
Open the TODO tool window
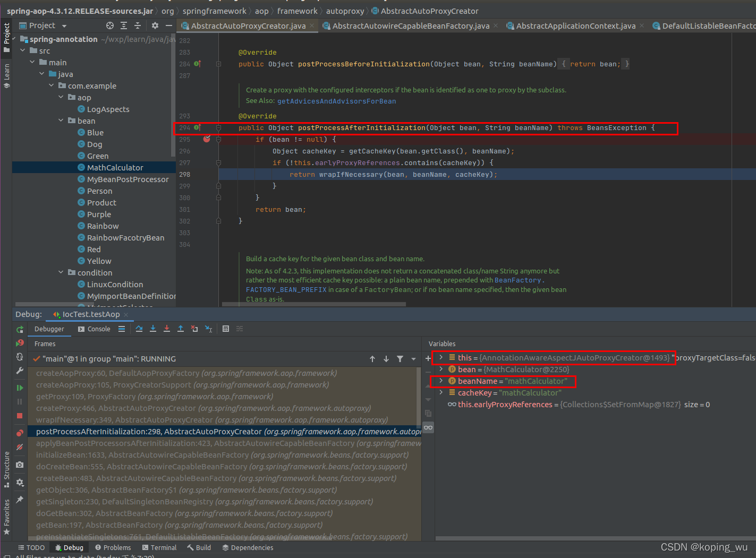[32, 547]
